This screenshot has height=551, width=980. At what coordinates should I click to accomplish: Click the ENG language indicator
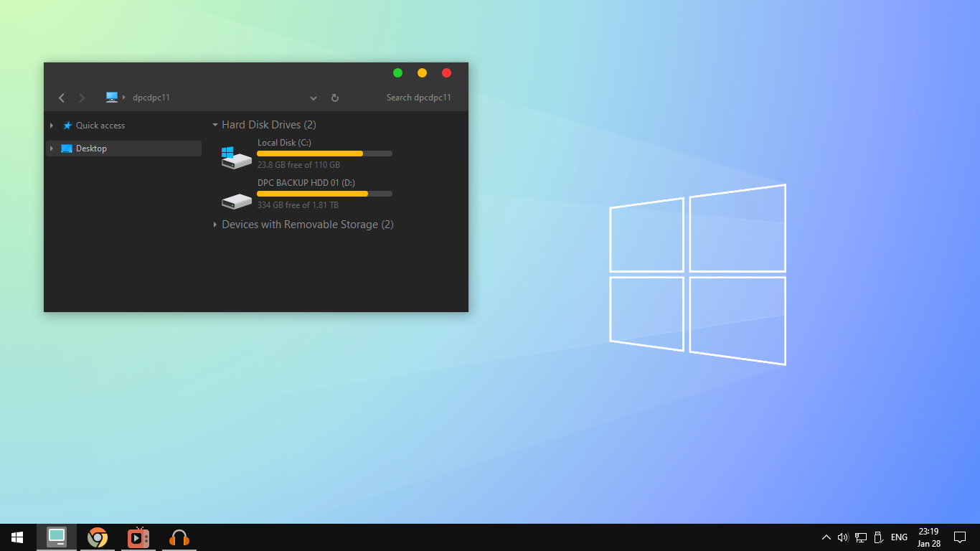click(x=899, y=537)
